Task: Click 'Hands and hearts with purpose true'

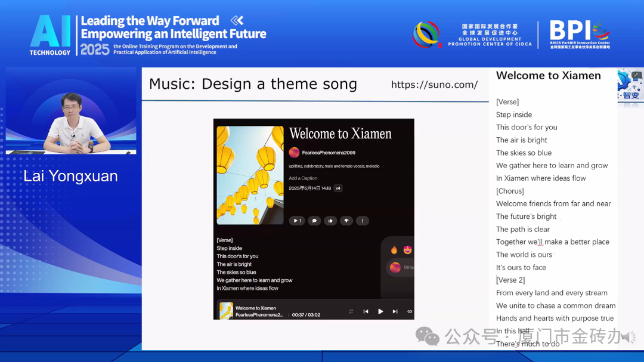Action: 555,318
